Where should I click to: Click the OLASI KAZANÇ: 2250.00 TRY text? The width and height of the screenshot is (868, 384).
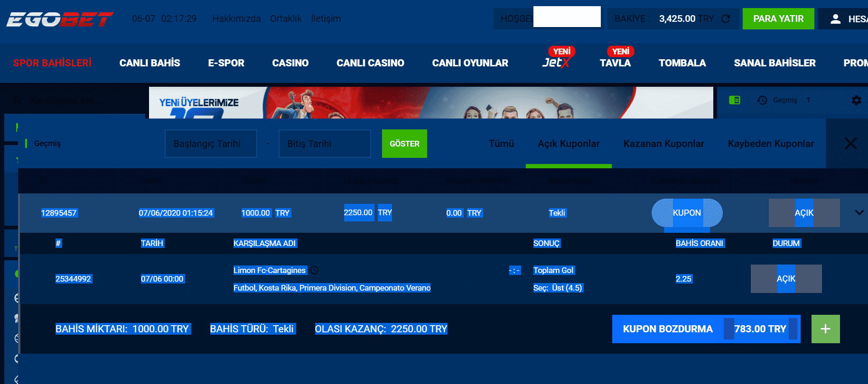coord(381,329)
